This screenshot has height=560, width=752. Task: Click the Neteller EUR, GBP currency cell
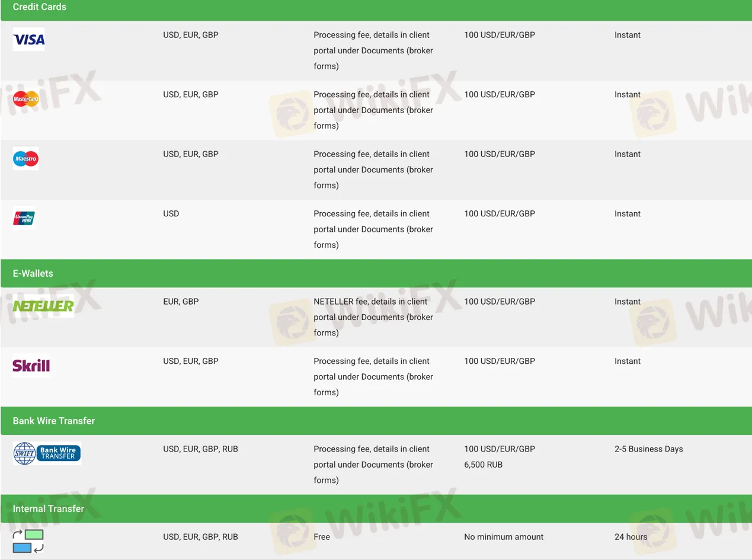click(x=181, y=302)
